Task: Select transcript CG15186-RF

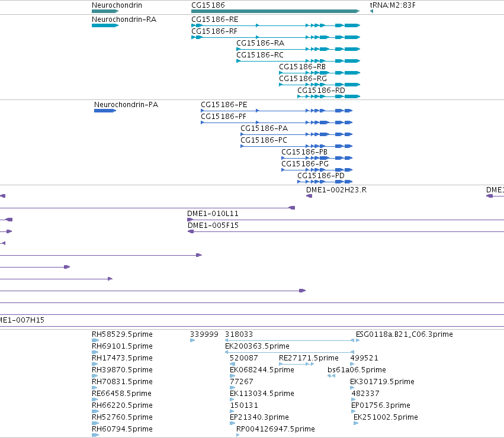Action: click(214, 31)
